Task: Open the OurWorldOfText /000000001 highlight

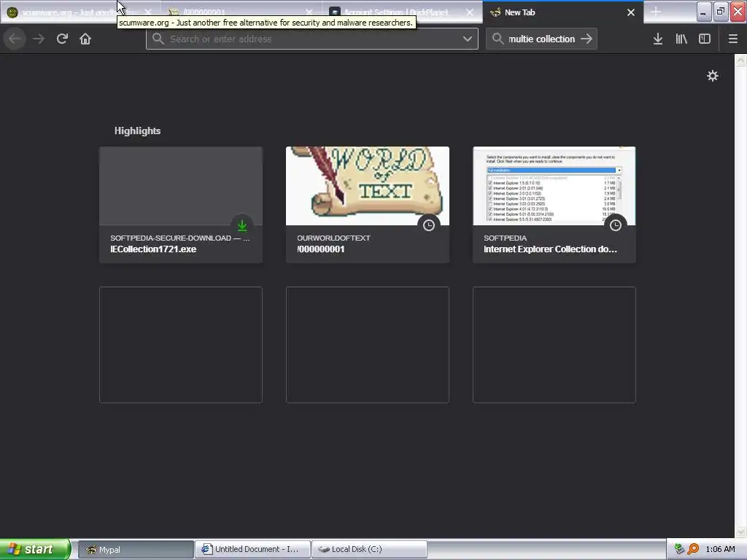Action: [x=368, y=205]
